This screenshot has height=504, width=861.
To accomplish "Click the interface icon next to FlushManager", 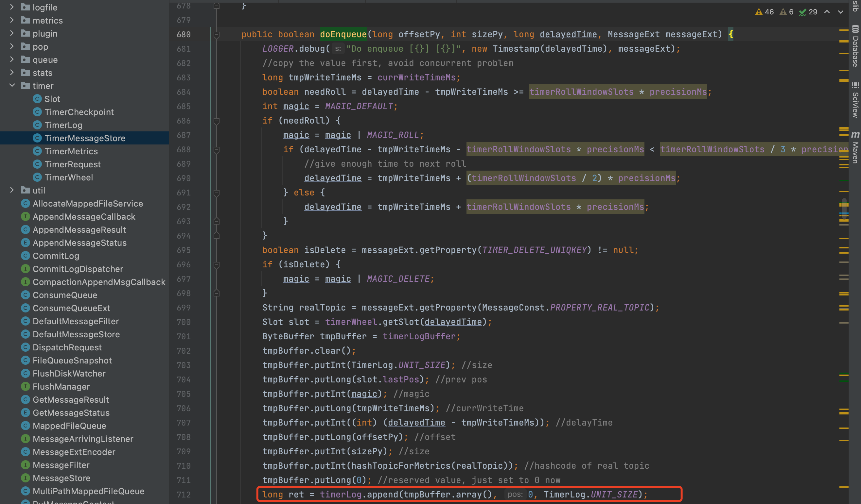I will click(26, 387).
